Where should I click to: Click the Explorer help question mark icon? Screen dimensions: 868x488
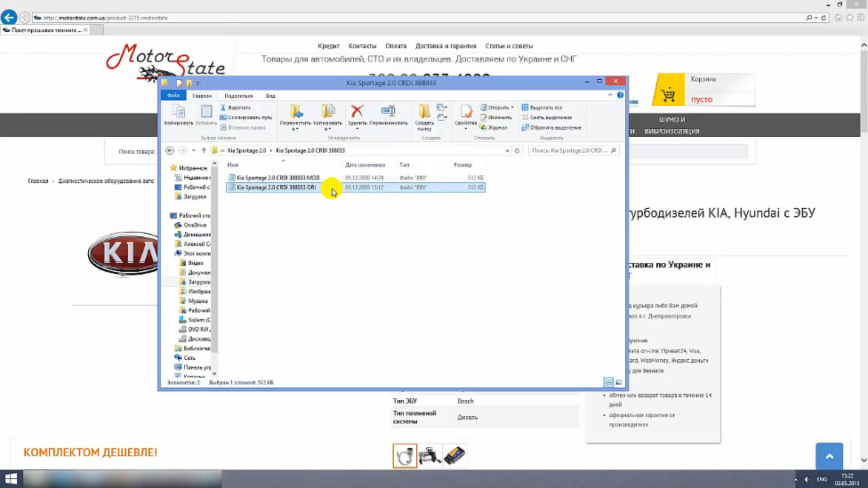click(620, 95)
